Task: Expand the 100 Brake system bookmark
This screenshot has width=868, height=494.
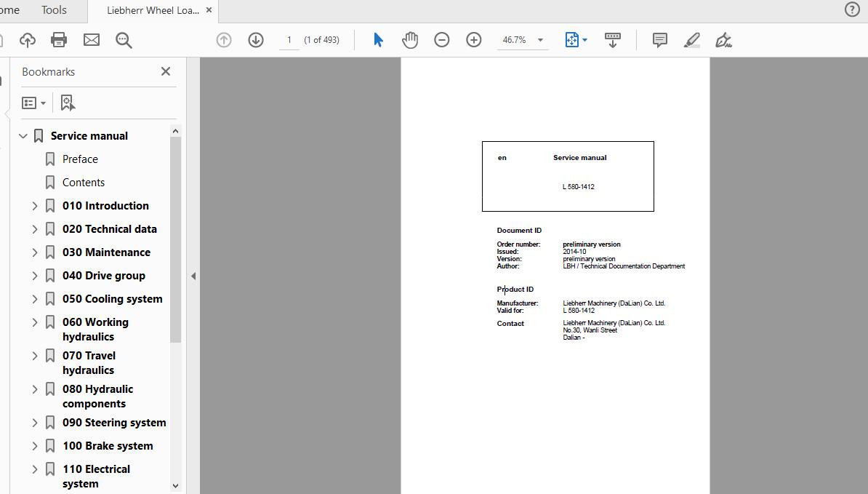Action: coord(34,446)
